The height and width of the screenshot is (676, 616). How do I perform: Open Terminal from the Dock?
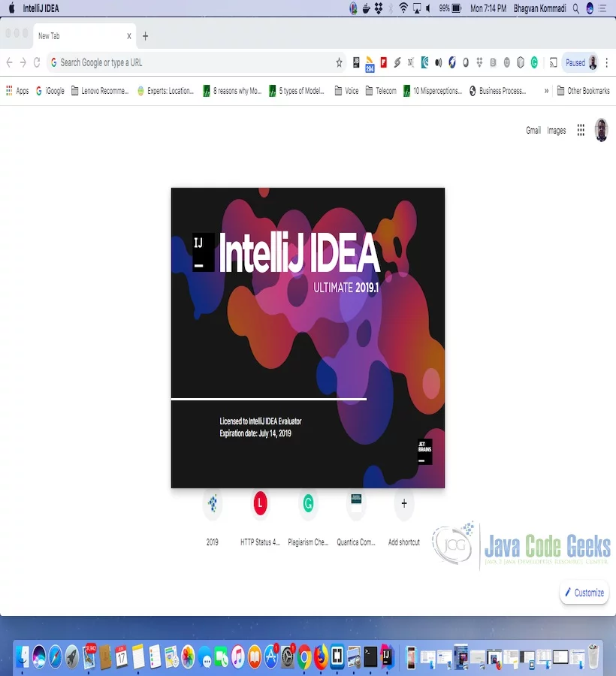(370, 656)
